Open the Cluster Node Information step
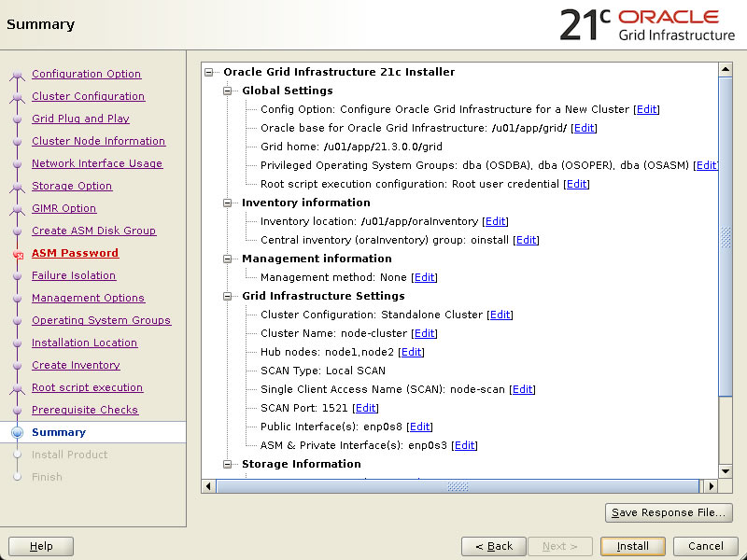 tap(99, 141)
